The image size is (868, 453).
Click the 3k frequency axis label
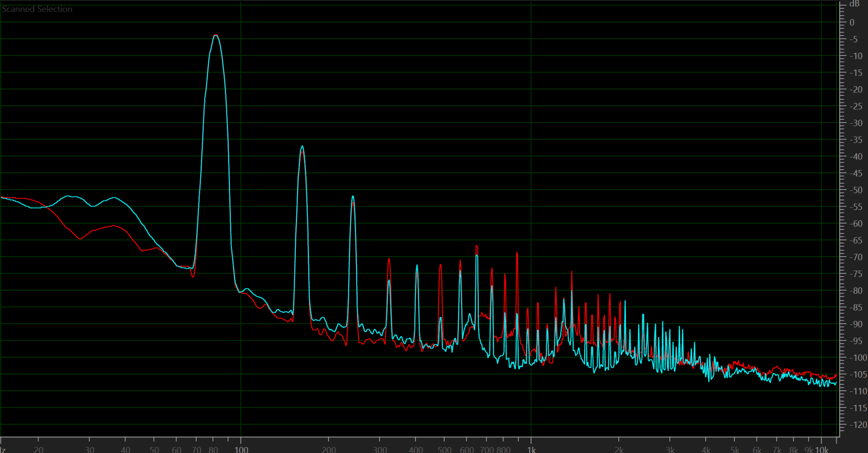pyautogui.click(x=670, y=450)
